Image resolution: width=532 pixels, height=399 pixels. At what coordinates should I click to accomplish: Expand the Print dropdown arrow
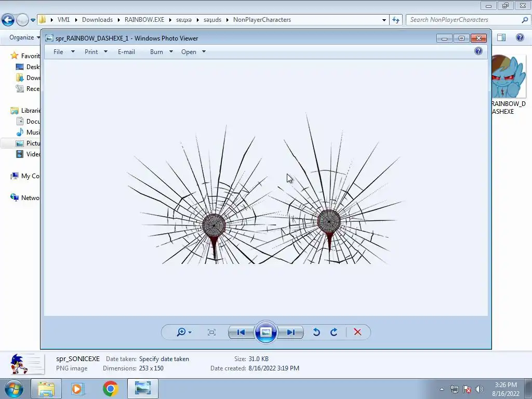tap(105, 51)
